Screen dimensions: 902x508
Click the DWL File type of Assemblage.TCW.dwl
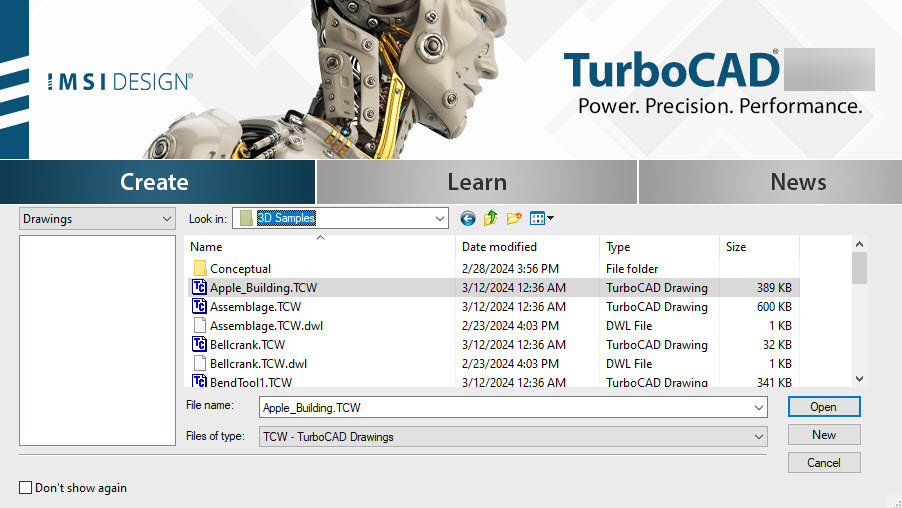pyautogui.click(x=629, y=326)
